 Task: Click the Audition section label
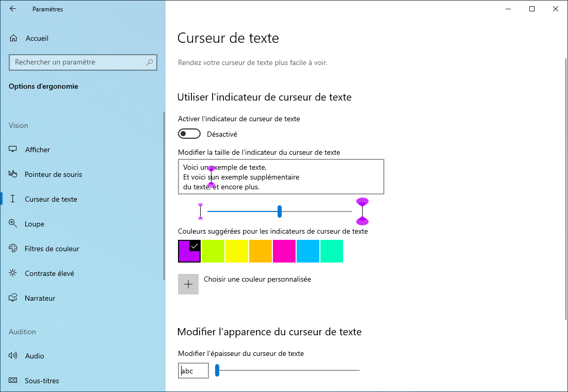[23, 332]
